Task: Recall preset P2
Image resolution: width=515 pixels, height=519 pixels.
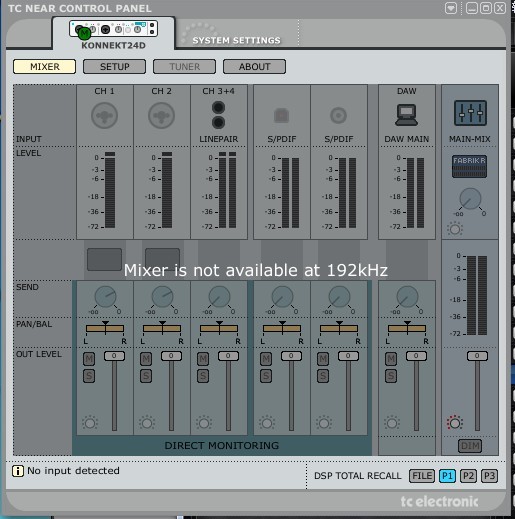Action: (x=468, y=476)
